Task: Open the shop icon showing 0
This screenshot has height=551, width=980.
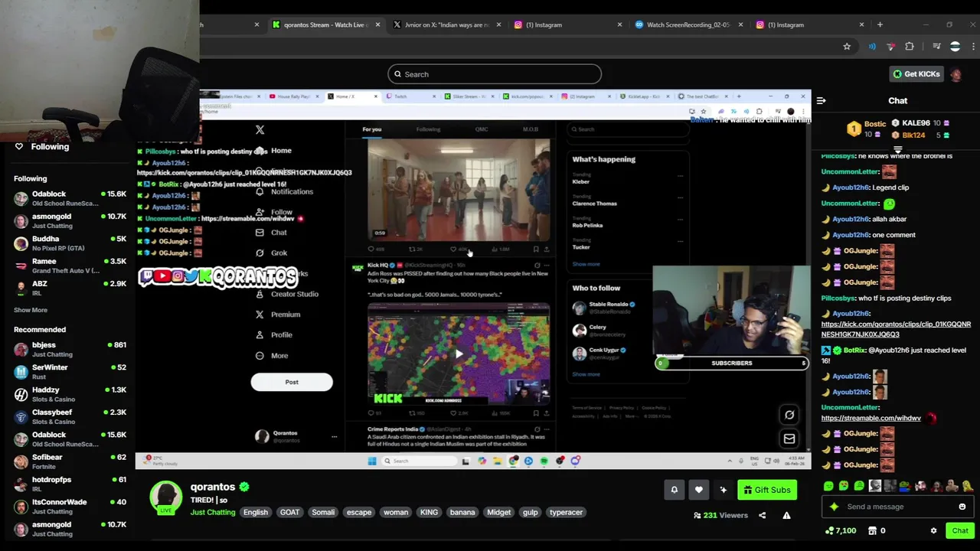Action: (877, 530)
